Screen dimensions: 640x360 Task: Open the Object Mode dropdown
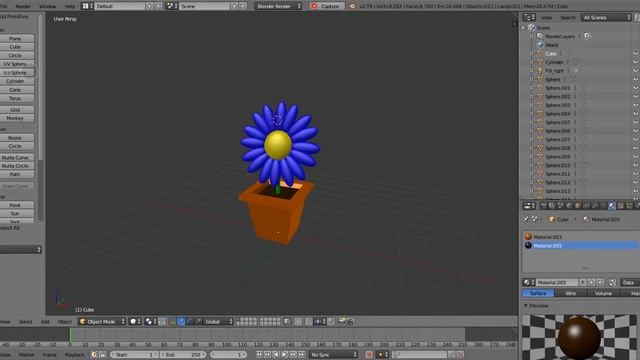point(102,322)
